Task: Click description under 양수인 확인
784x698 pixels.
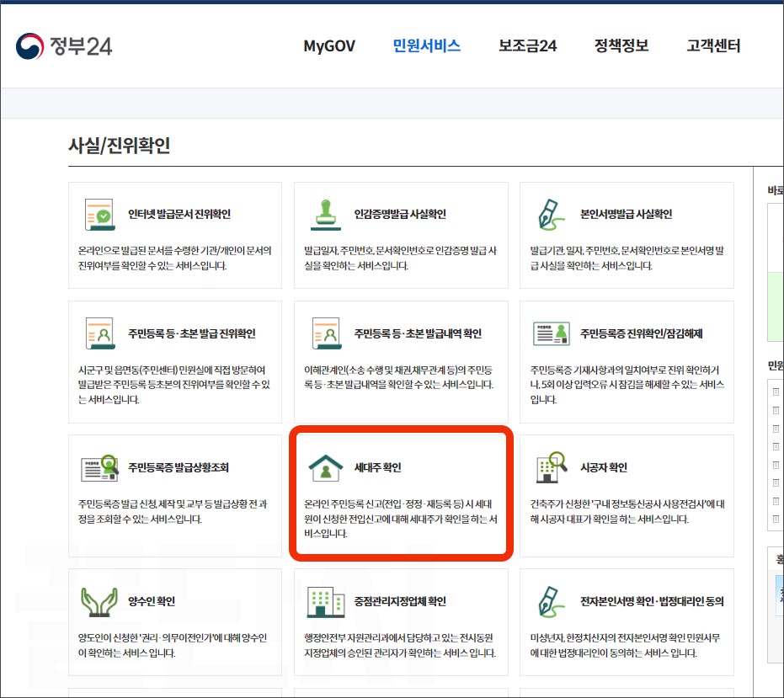Action: click(173, 645)
